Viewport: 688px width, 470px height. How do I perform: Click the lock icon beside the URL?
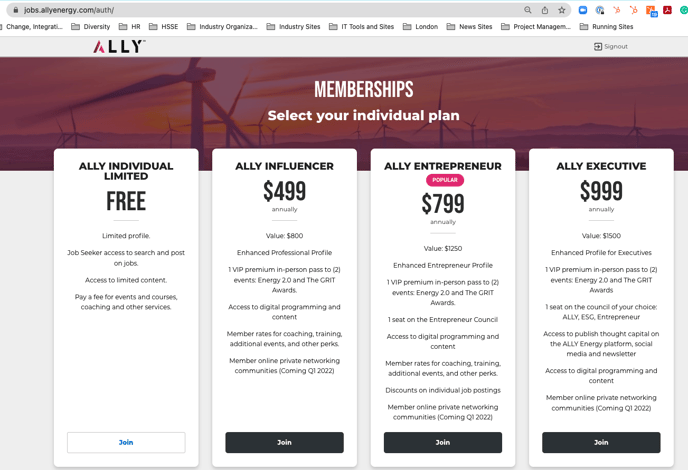point(16,10)
